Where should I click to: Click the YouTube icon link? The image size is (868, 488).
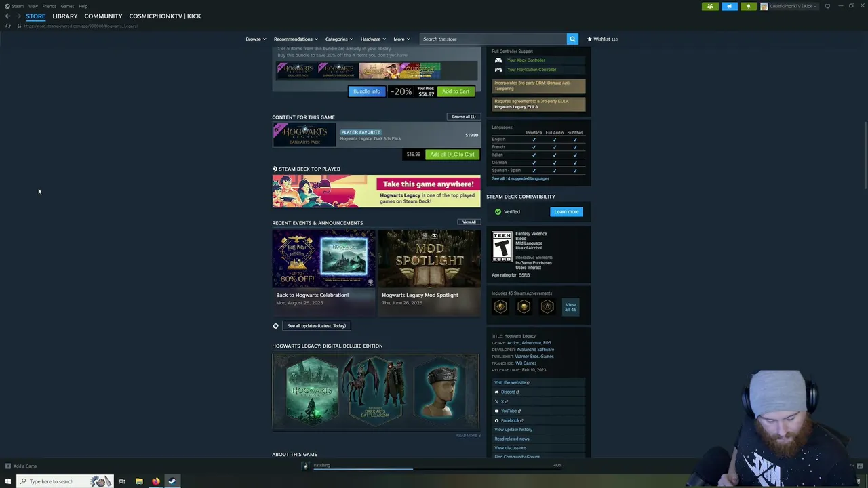[496, 411]
